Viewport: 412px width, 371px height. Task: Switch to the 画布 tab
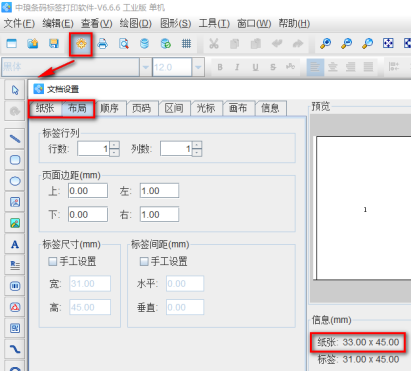coord(238,108)
